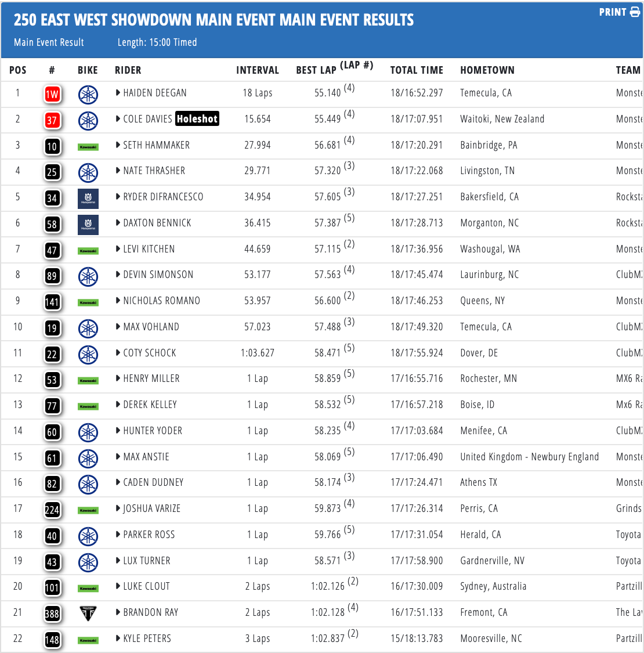Click the red 1W number plate badge
The height and width of the screenshot is (653, 644).
(52, 95)
